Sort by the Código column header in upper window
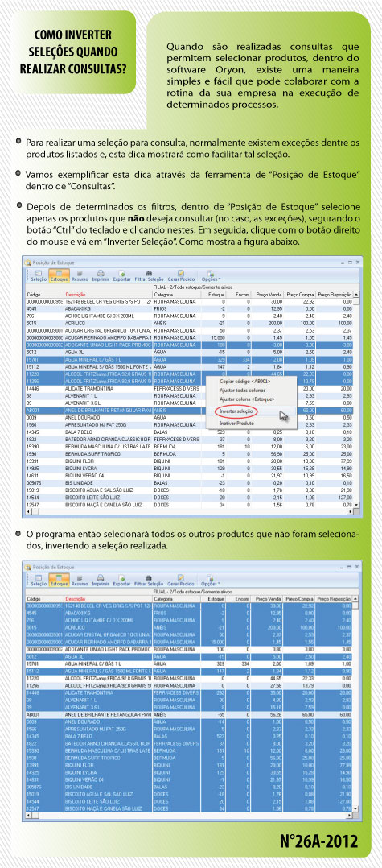The width and height of the screenshot is (382, 868). pyautogui.click(x=44, y=295)
